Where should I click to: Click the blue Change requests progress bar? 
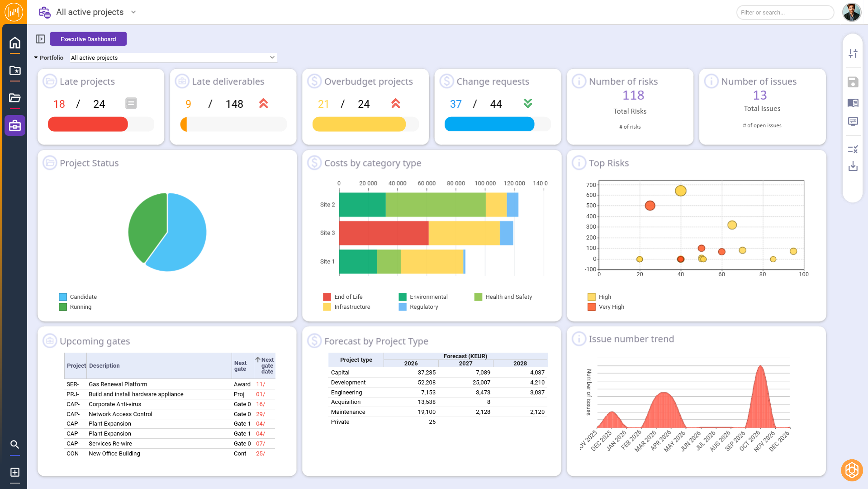(x=489, y=124)
